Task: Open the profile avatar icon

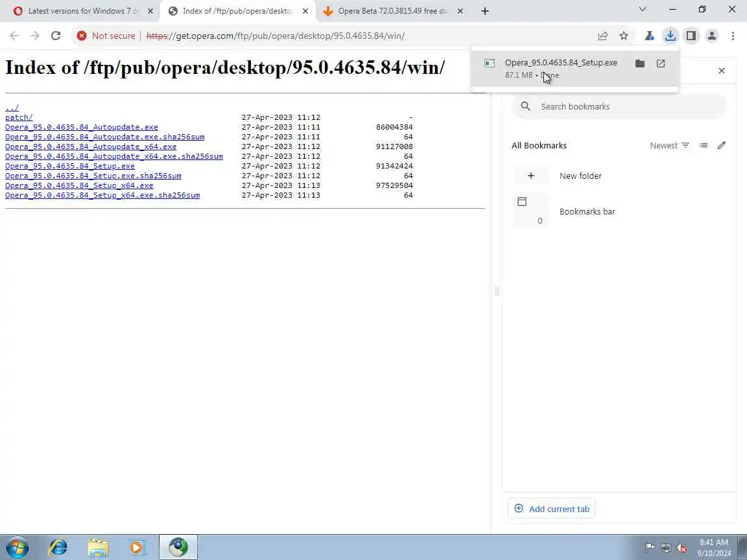Action: [x=712, y=36]
